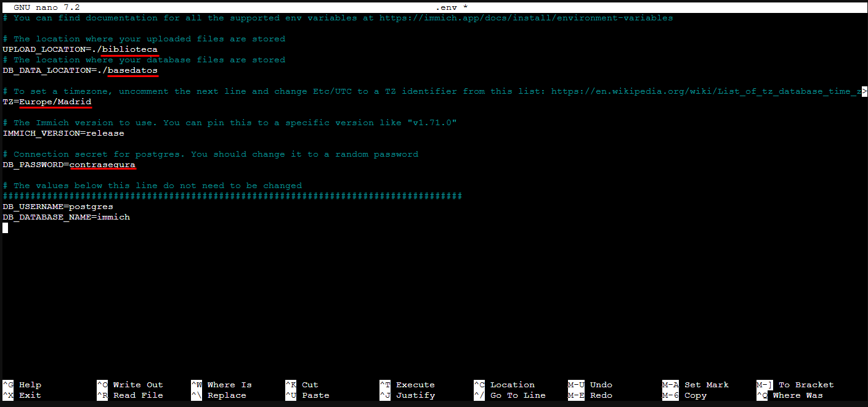This screenshot has width=868, height=407.
Task: Click the Where Was shortcut label
Action: (x=798, y=395)
